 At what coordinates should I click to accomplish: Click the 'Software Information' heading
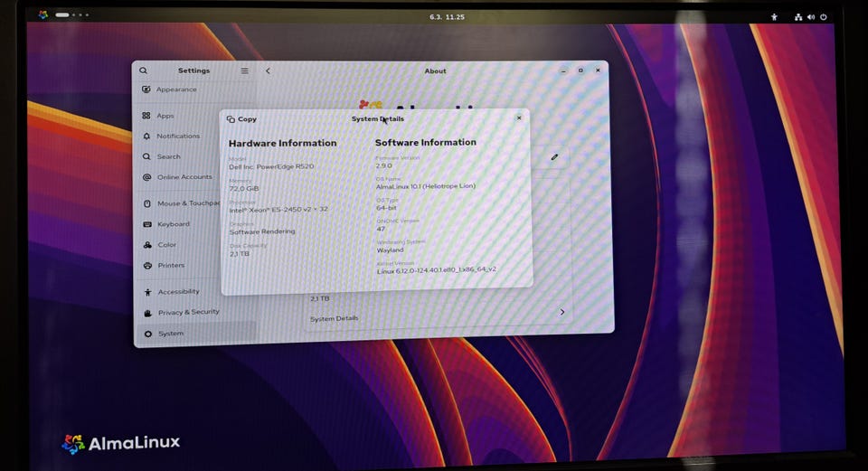point(426,143)
